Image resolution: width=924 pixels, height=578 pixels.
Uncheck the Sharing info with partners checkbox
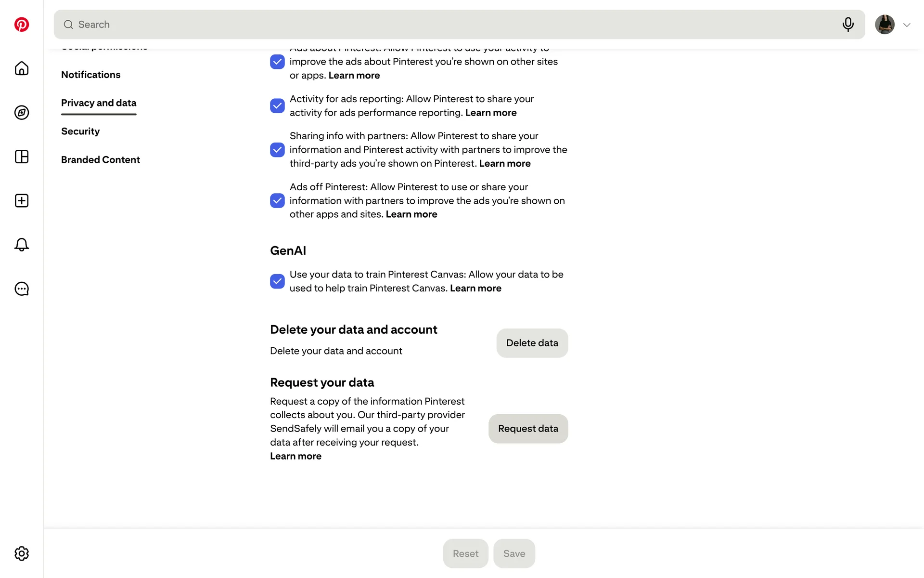(277, 150)
